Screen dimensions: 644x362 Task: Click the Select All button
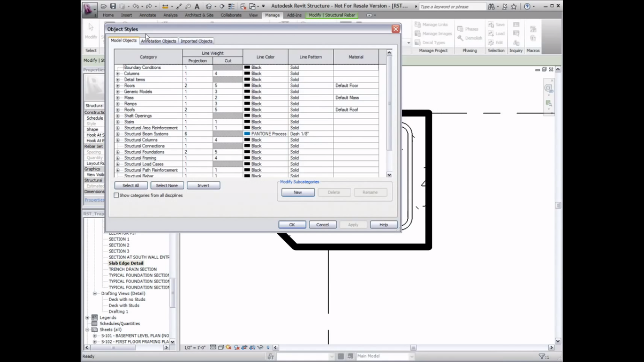pos(131,186)
